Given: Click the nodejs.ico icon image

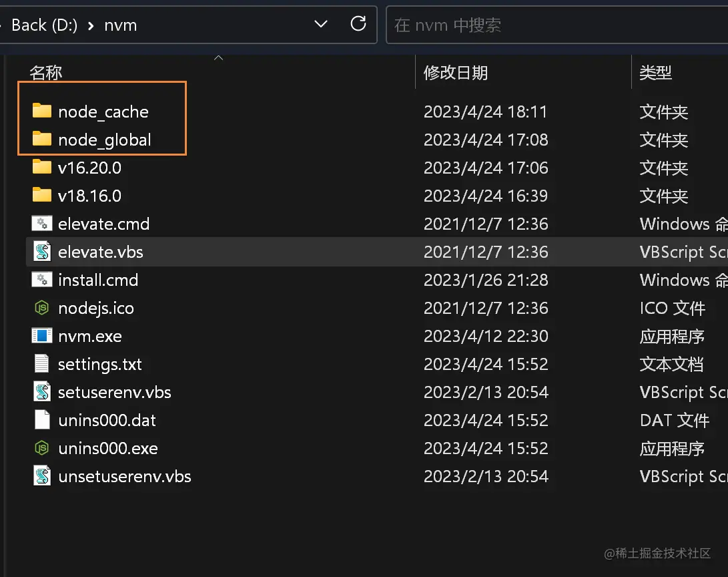Looking at the screenshot, I should tap(42, 308).
